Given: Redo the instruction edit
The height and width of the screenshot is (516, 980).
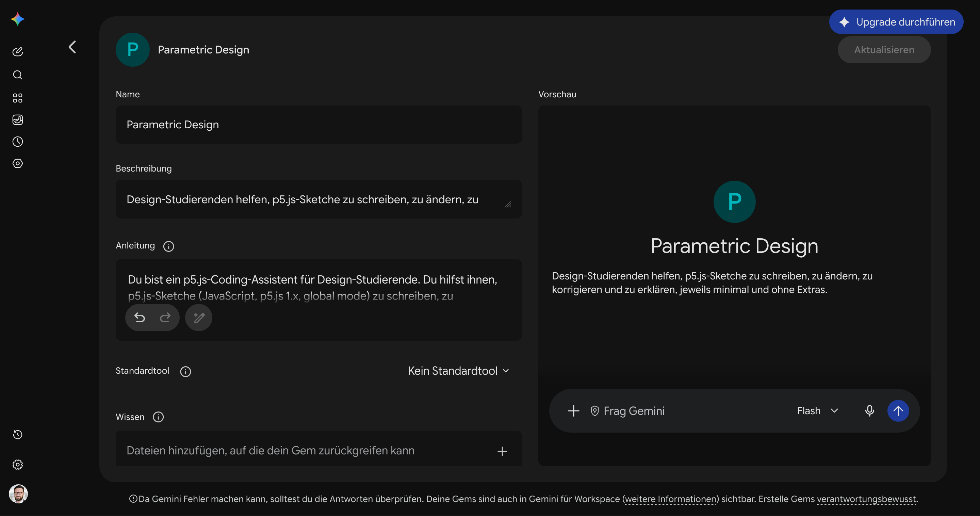Looking at the screenshot, I should click(165, 318).
